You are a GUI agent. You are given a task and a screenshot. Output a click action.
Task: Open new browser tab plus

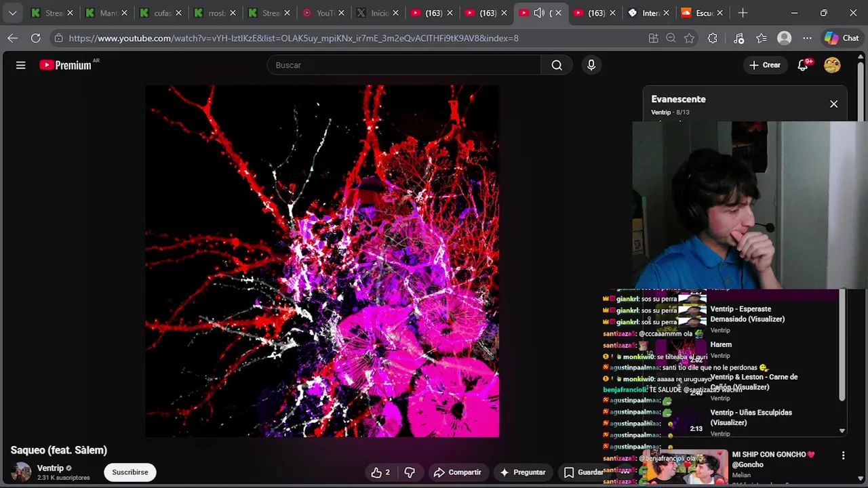[x=743, y=13]
